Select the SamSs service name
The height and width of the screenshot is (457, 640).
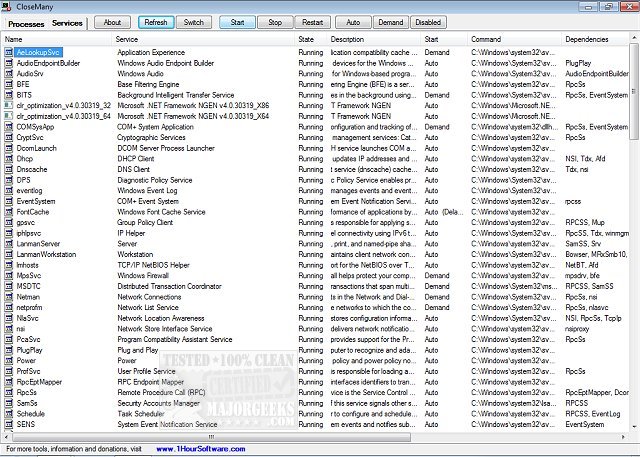tap(27, 403)
